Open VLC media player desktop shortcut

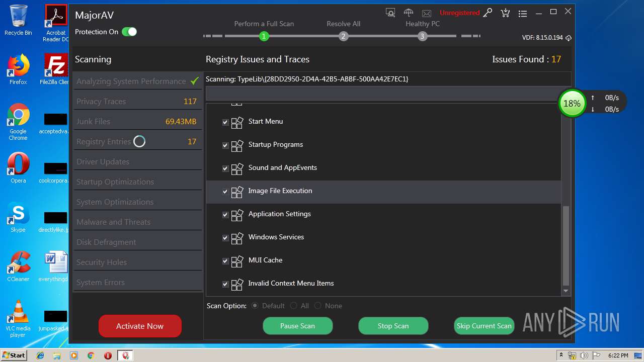(x=18, y=319)
